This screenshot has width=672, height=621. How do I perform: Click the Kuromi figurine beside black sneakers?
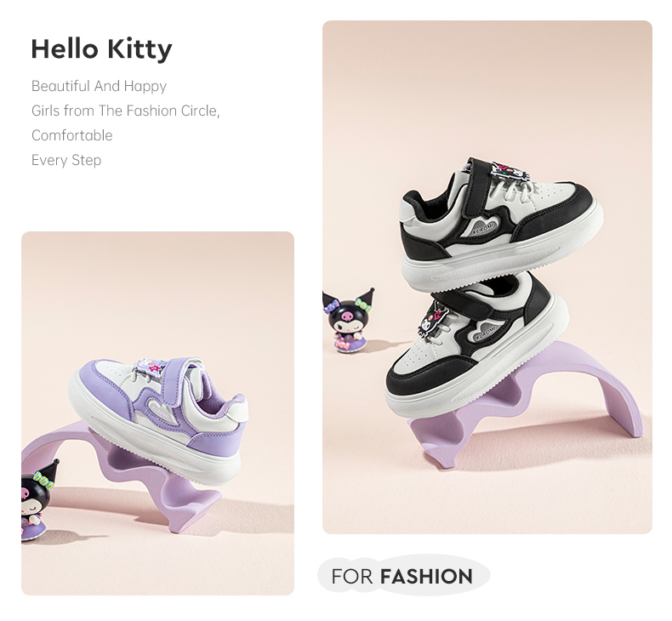pyautogui.click(x=350, y=322)
